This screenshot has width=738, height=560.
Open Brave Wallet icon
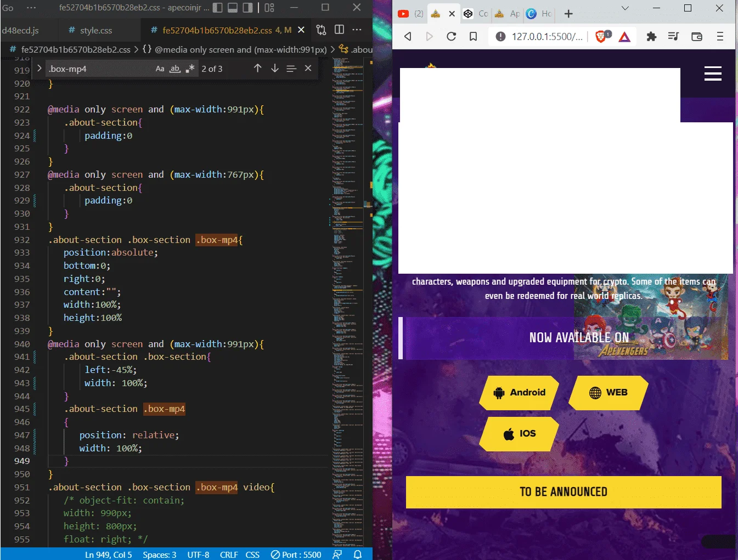697,37
